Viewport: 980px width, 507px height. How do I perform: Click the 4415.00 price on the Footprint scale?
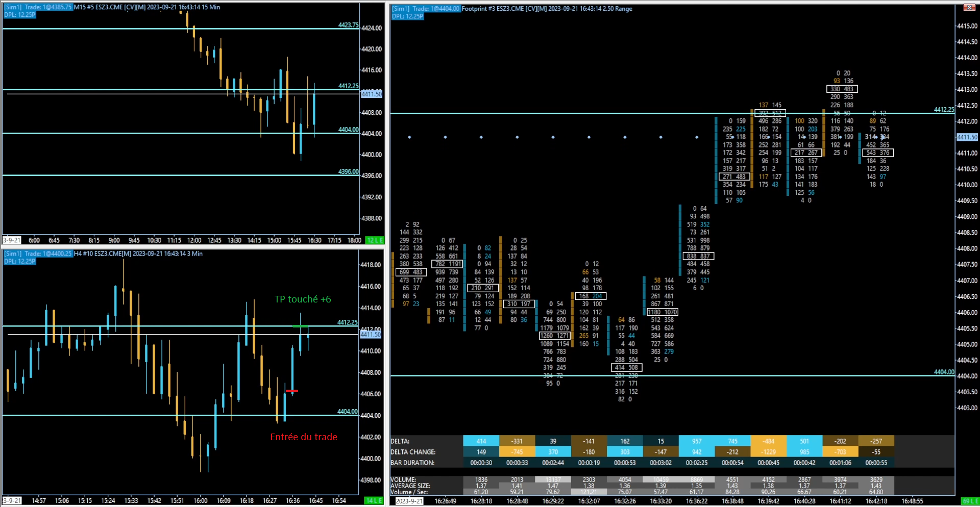[967, 26]
